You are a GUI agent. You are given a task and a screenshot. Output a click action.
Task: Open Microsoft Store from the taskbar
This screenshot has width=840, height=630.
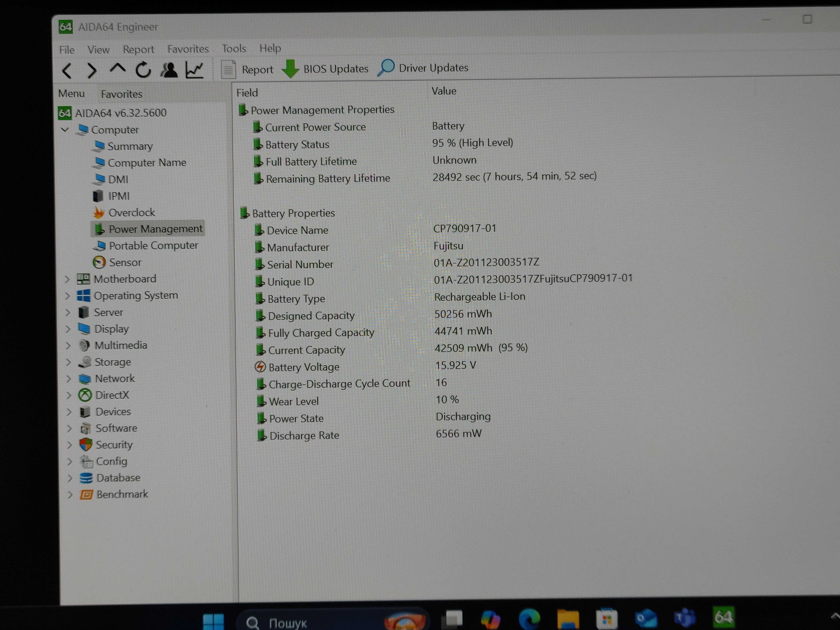tap(606, 619)
